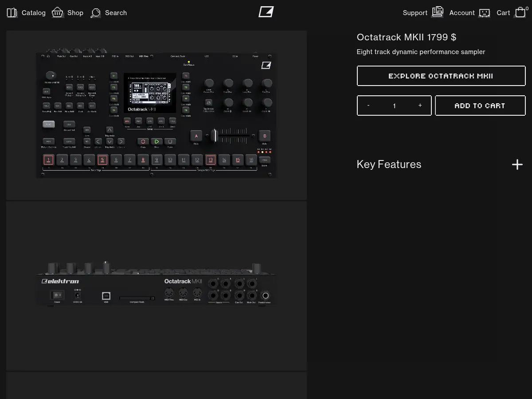Click the Support menu text
The image size is (532, 399).
tap(415, 12)
